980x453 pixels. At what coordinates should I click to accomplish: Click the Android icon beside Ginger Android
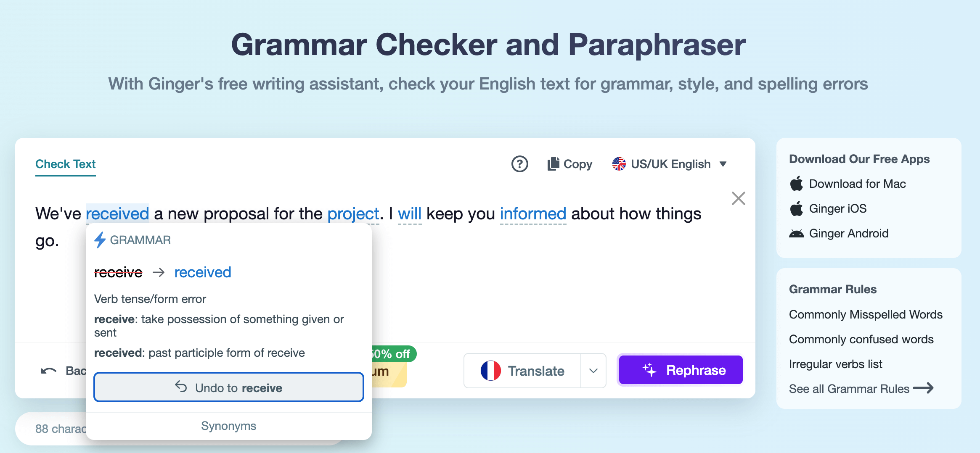coord(796,234)
